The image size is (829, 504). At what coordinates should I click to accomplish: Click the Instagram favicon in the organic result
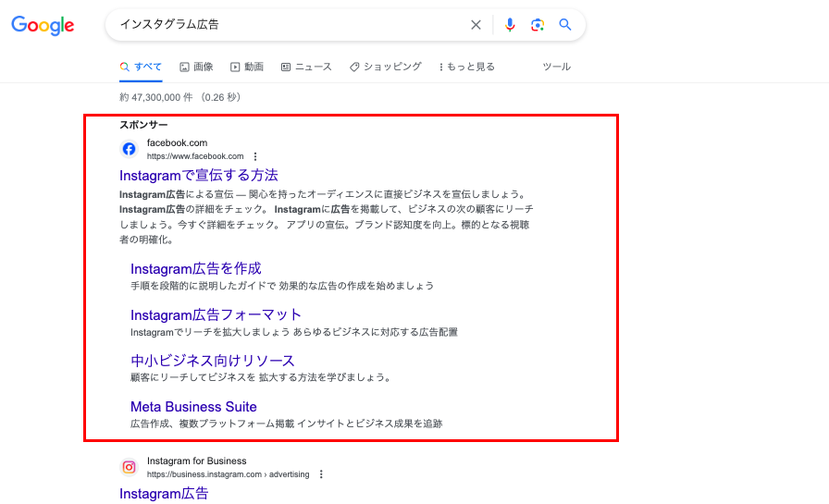coord(129,467)
